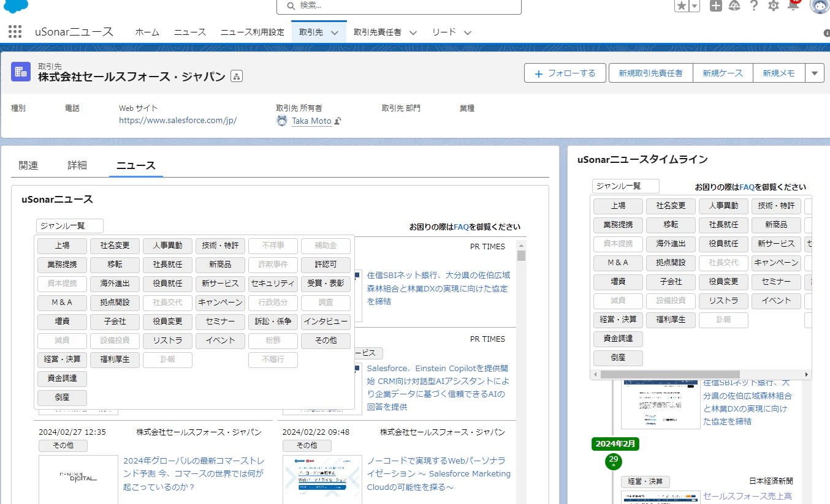
Task: Click the news list vertical scrollbar
Action: click(521, 255)
